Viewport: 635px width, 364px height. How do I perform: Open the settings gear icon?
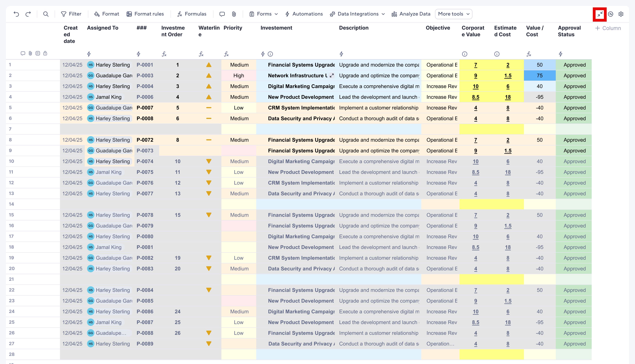tap(621, 14)
